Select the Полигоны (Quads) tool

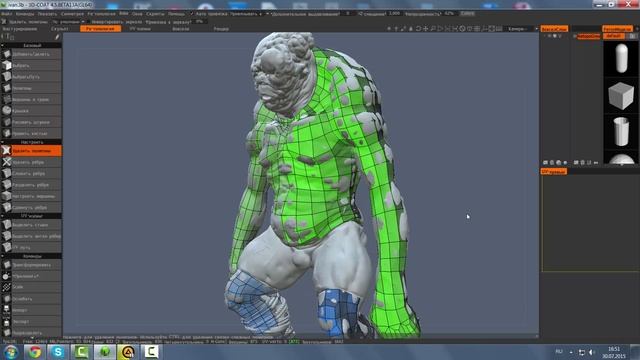[x=31, y=88]
